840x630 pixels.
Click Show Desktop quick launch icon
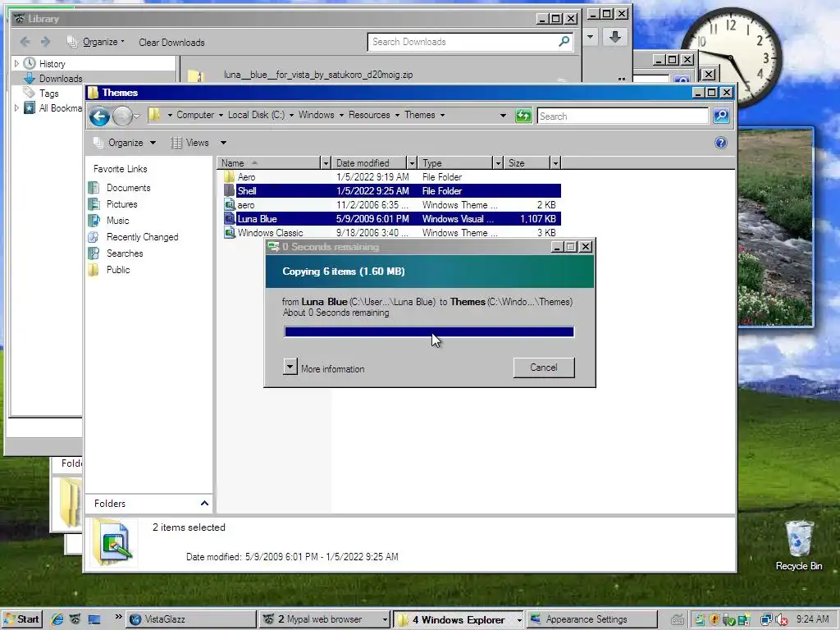94,619
